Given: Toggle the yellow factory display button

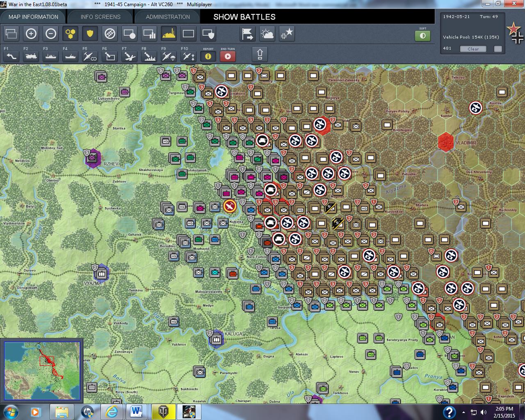Looking at the screenshot, I should click(x=169, y=34).
